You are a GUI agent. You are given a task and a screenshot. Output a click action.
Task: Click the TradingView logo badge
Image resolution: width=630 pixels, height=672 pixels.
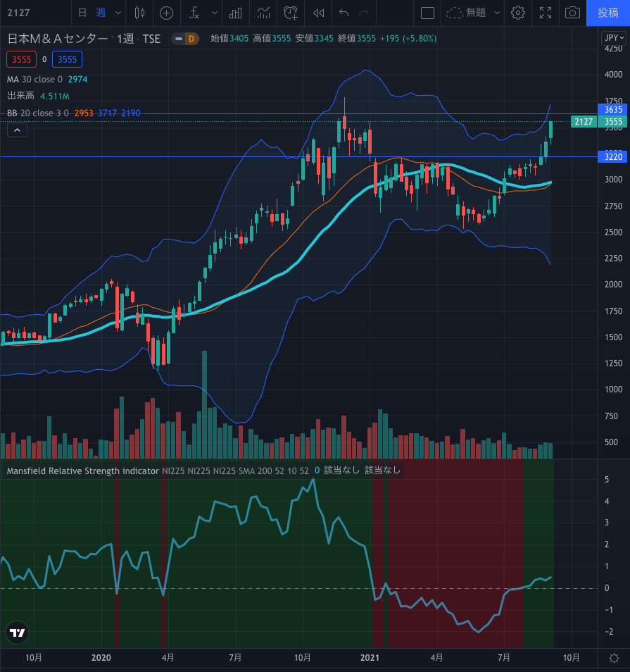click(17, 633)
